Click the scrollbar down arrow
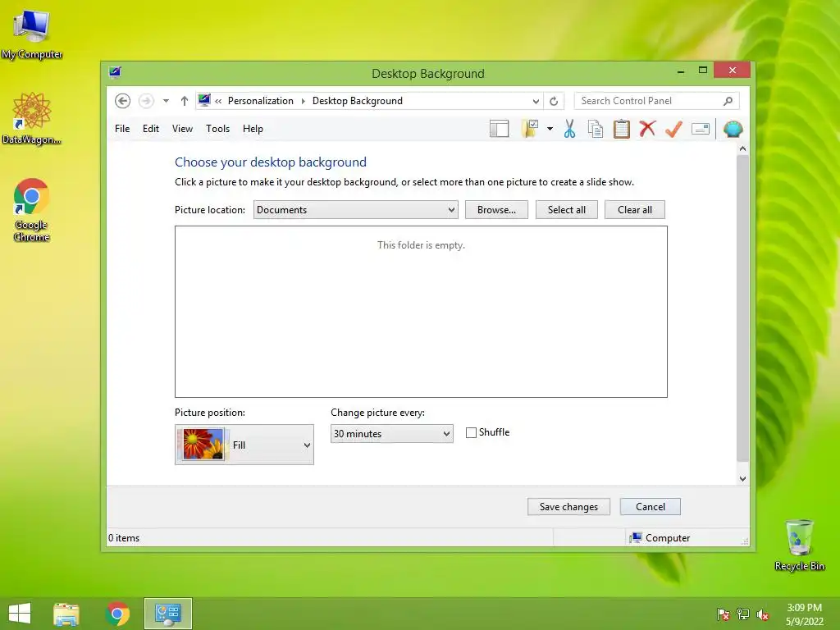 (x=742, y=479)
